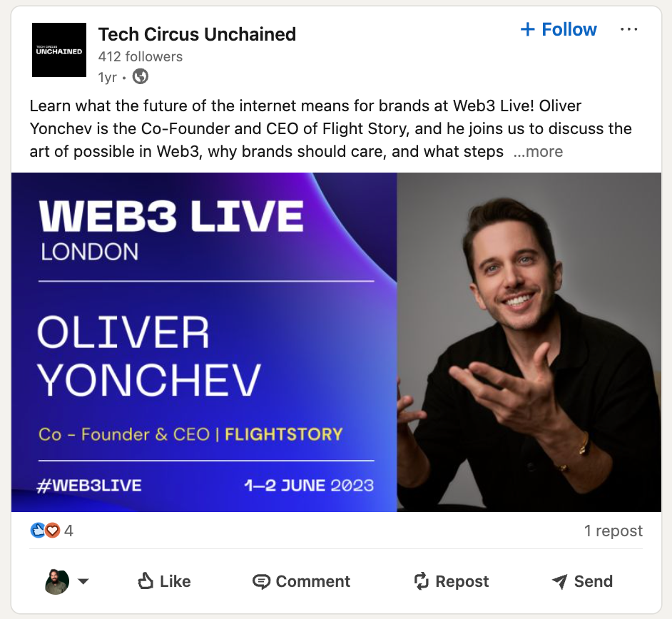The image size is (672, 619).
Task: Click the Repost arrows icon
Action: pyautogui.click(x=422, y=581)
